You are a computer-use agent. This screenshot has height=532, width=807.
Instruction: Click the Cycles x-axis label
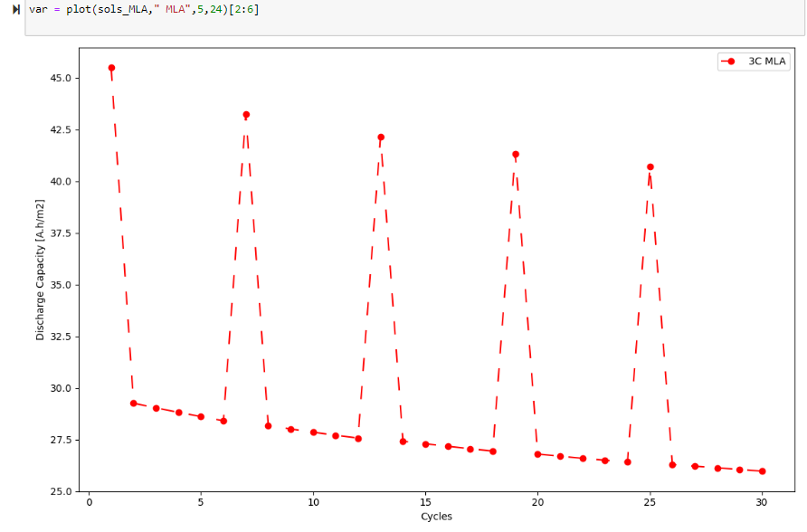436,517
